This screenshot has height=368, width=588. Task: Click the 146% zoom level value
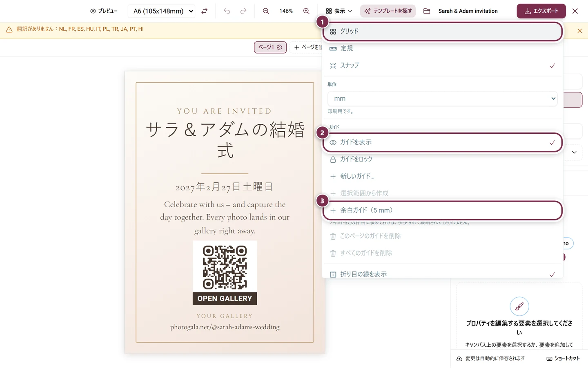pos(286,11)
